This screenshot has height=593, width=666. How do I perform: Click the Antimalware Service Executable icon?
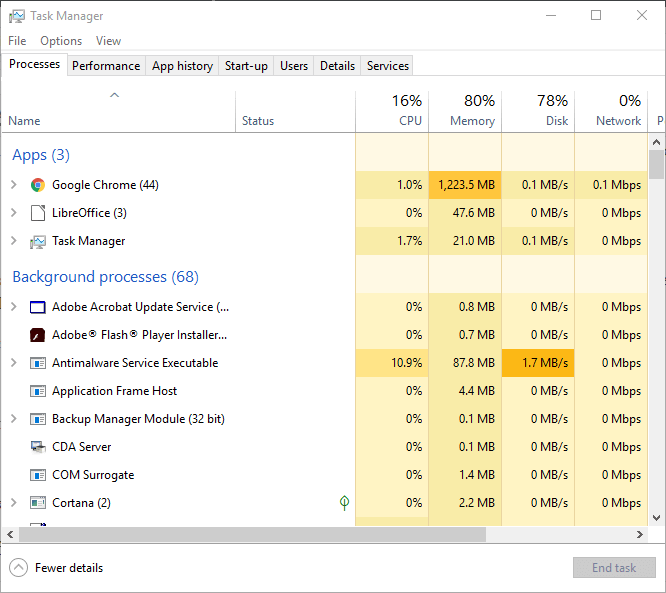click(38, 363)
